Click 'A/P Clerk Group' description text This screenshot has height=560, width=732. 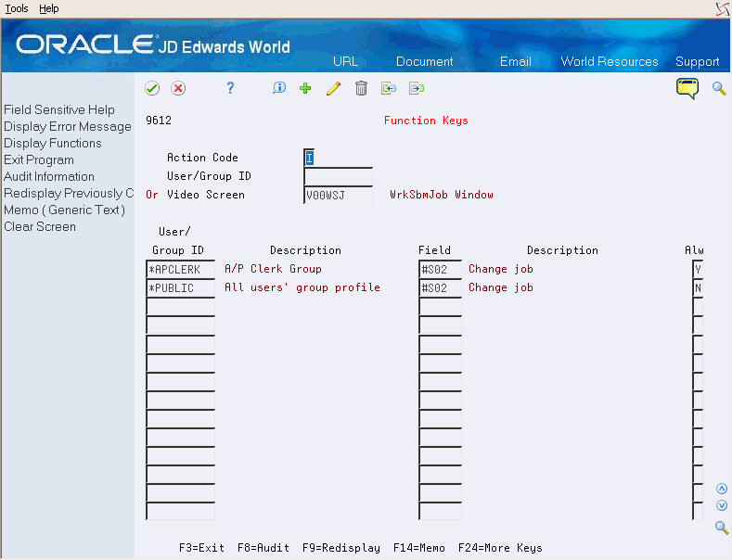[273, 269]
